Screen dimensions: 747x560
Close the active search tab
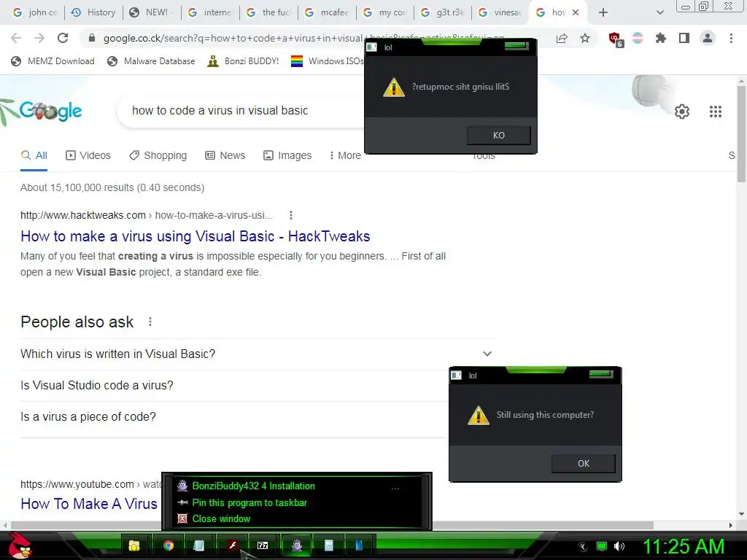coord(576,12)
